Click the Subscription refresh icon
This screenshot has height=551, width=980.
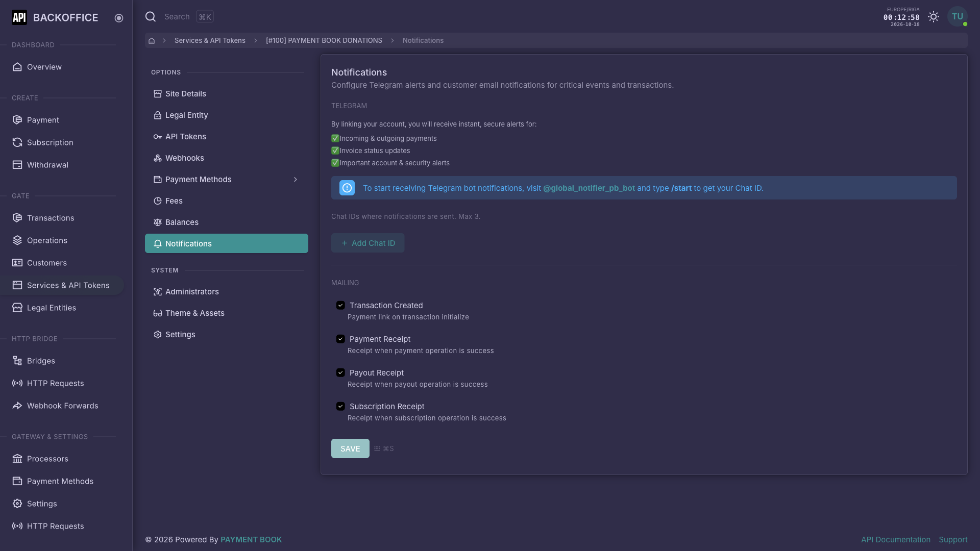[x=17, y=142]
